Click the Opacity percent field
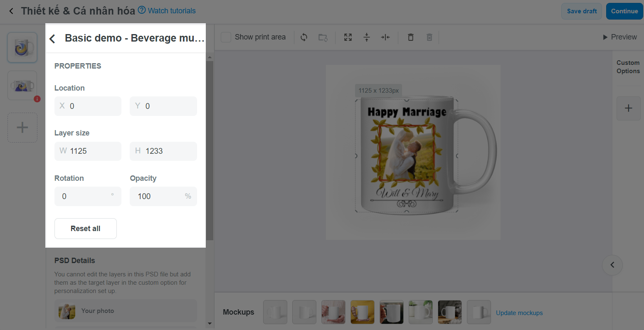 [163, 196]
